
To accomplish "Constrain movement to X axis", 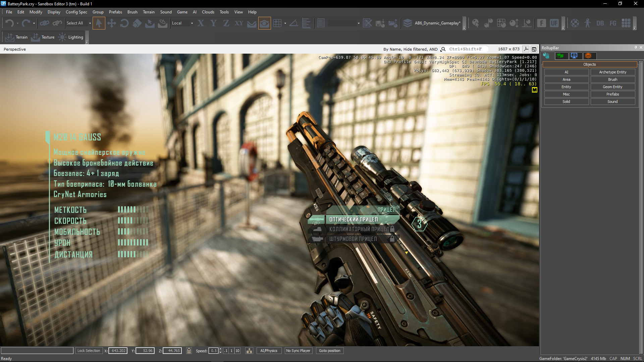I will 201,23.
